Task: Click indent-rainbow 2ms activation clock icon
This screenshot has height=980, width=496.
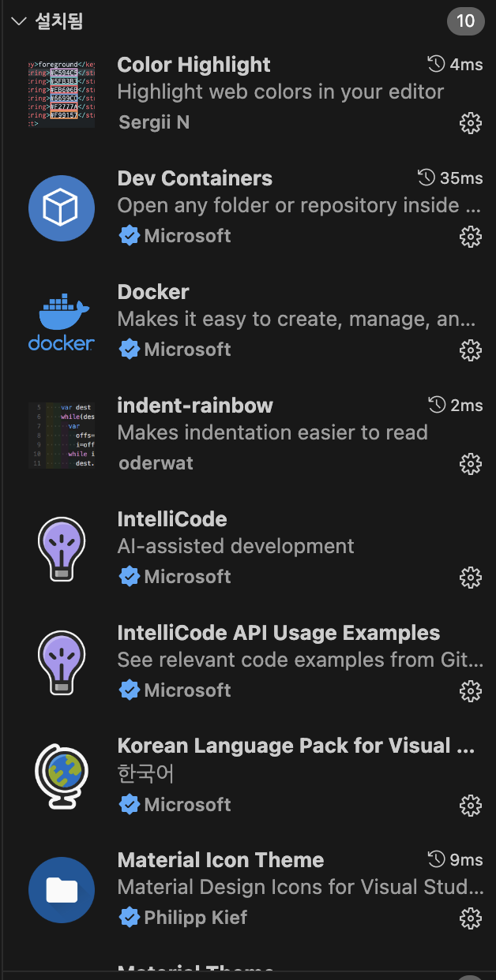Action: [437, 405]
